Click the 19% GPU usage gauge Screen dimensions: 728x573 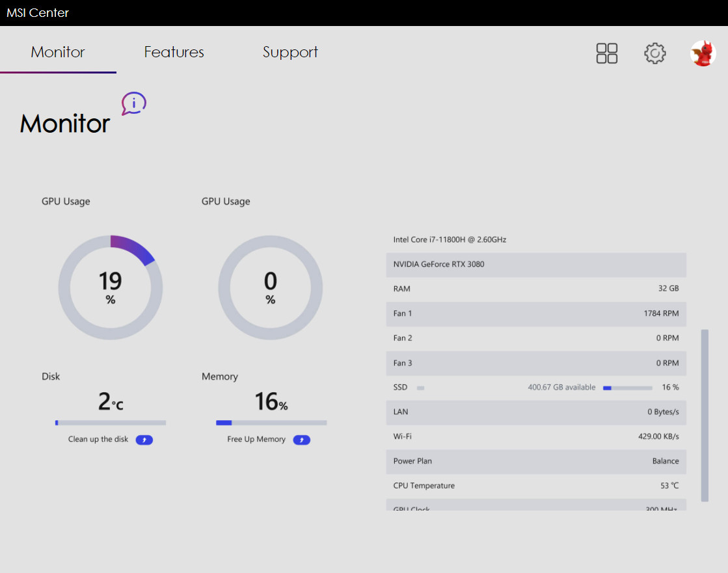pyautogui.click(x=111, y=287)
